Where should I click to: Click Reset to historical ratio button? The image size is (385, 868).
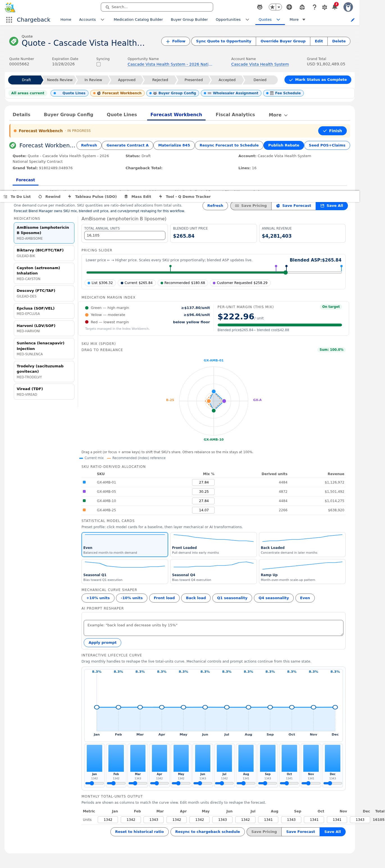coord(140,832)
